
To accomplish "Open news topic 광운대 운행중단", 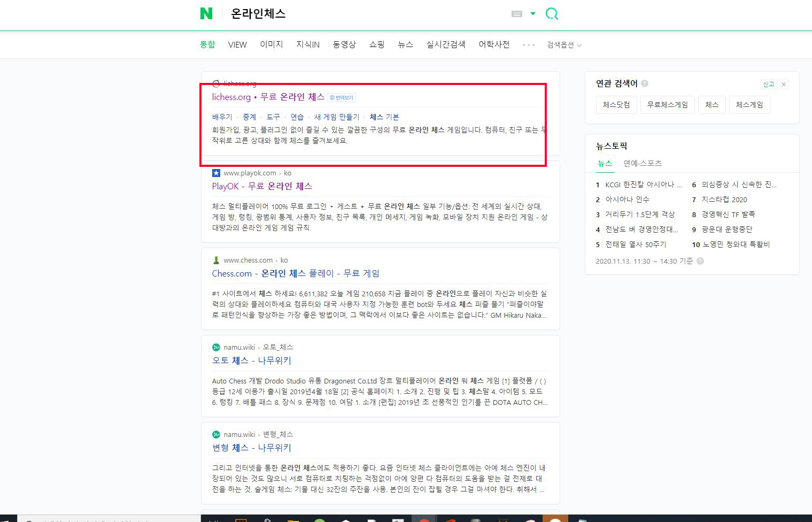I will click(x=726, y=229).
